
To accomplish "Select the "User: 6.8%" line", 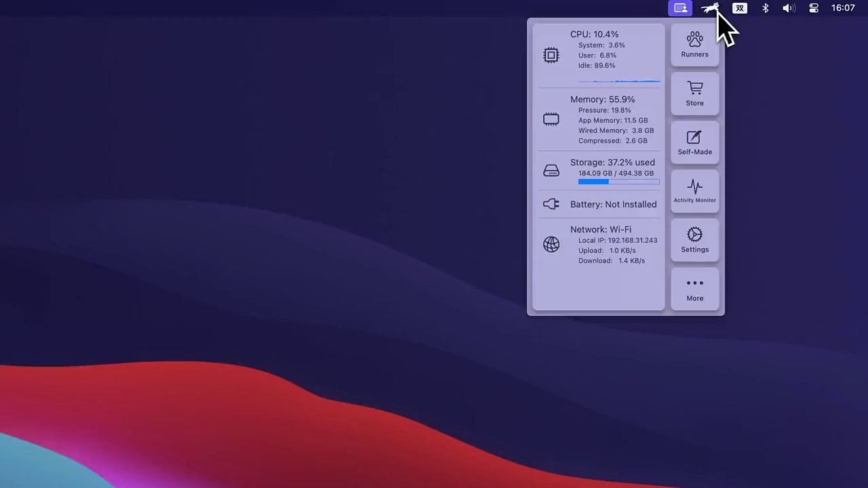I will coord(597,55).
